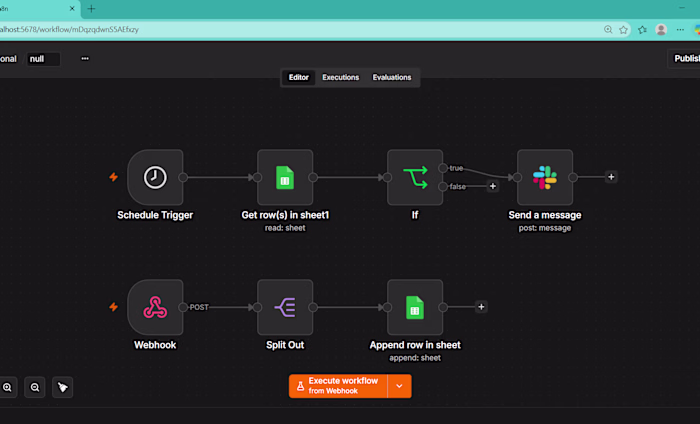
Task: Click the true output of the If node
Action: point(443,168)
